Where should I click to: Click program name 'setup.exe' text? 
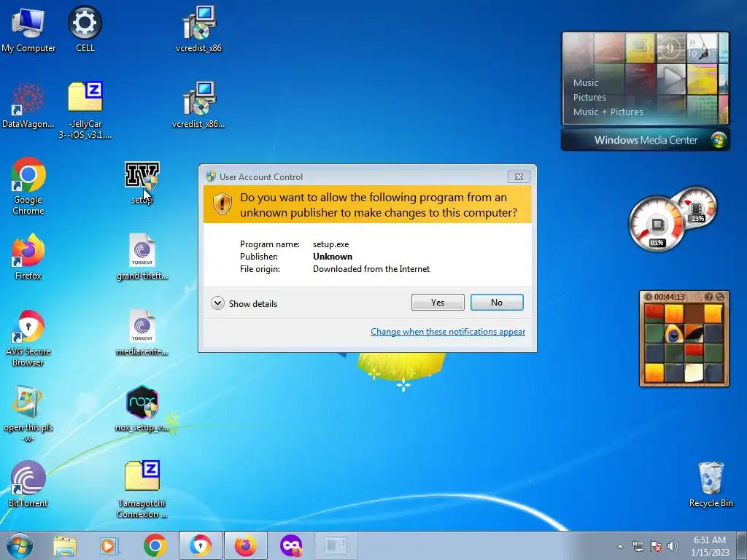pos(330,244)
